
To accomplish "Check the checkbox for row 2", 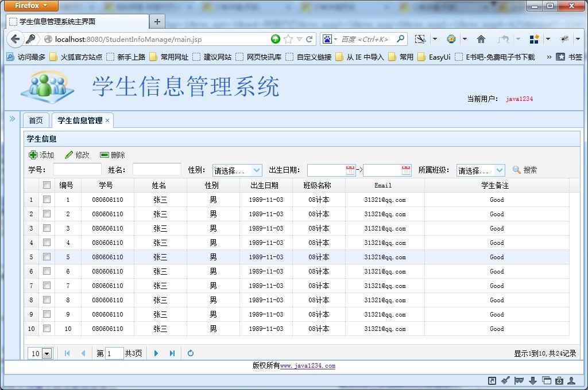I will tap(47, 213).
